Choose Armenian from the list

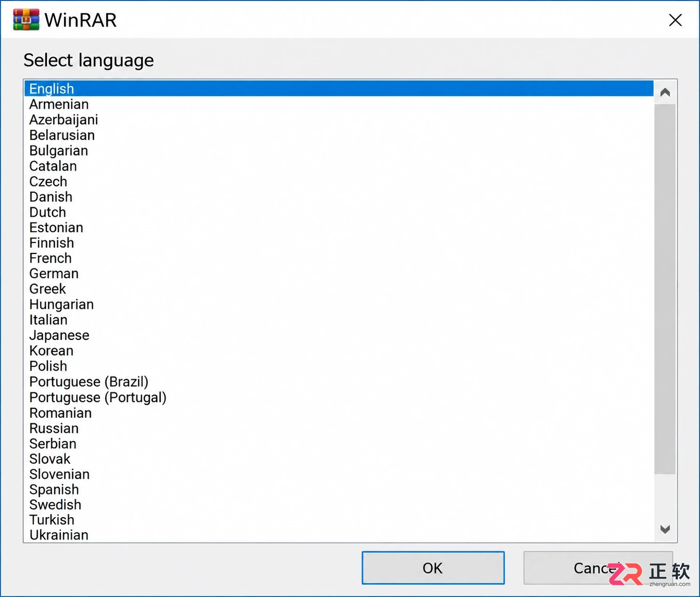click(x=339, y=104)
